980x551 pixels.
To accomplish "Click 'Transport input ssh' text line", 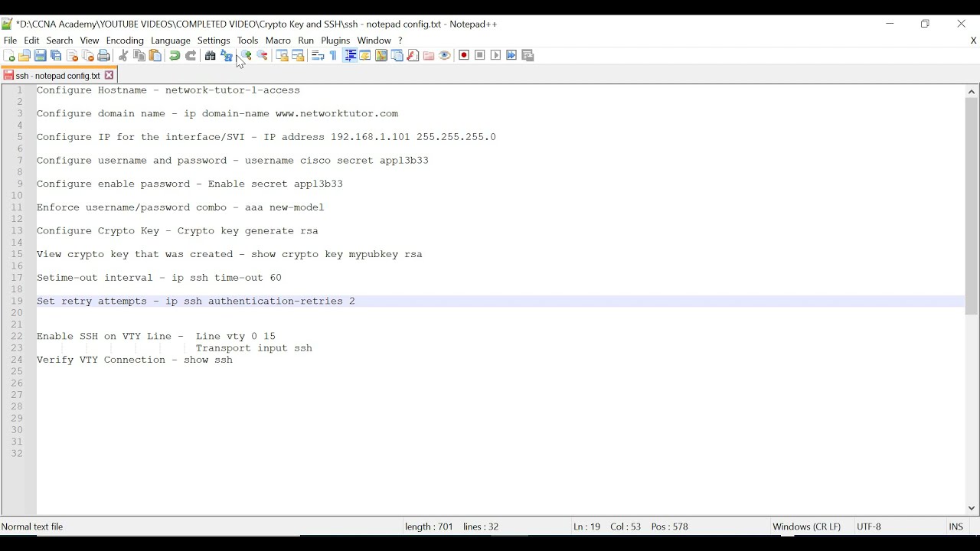I will pos(254,348).
